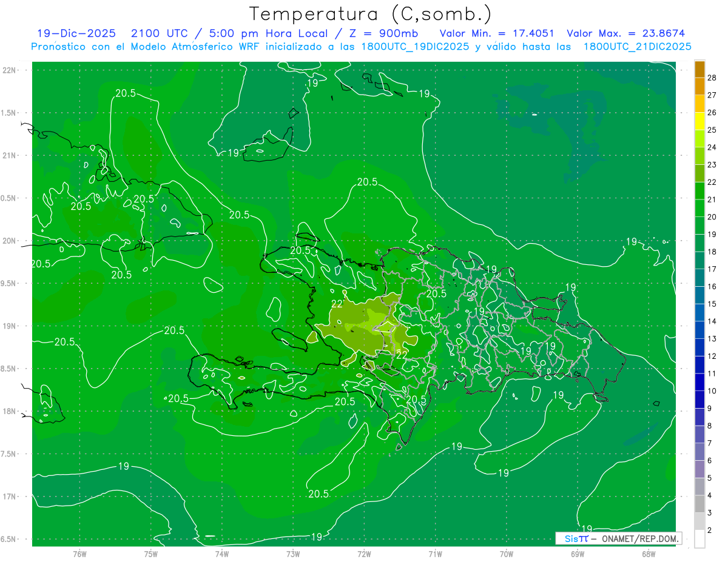
Task: Click the "71W" longitude axis label
Action: click(435, 554)
